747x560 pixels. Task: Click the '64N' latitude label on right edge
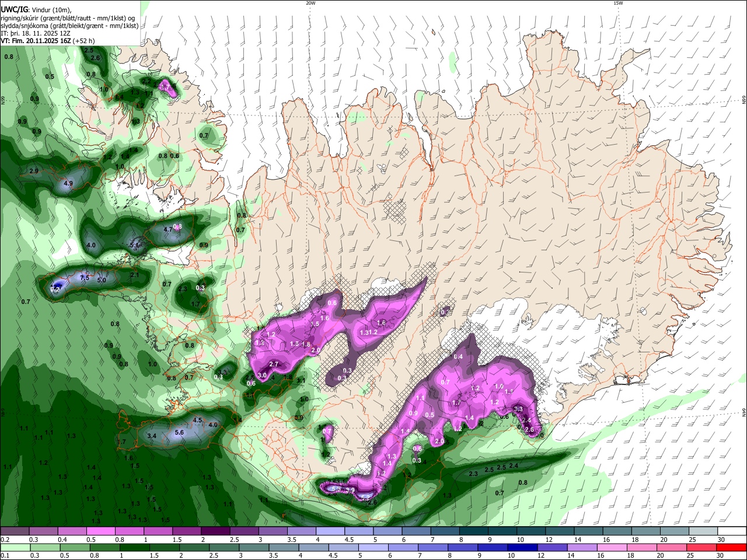(744, 413)
